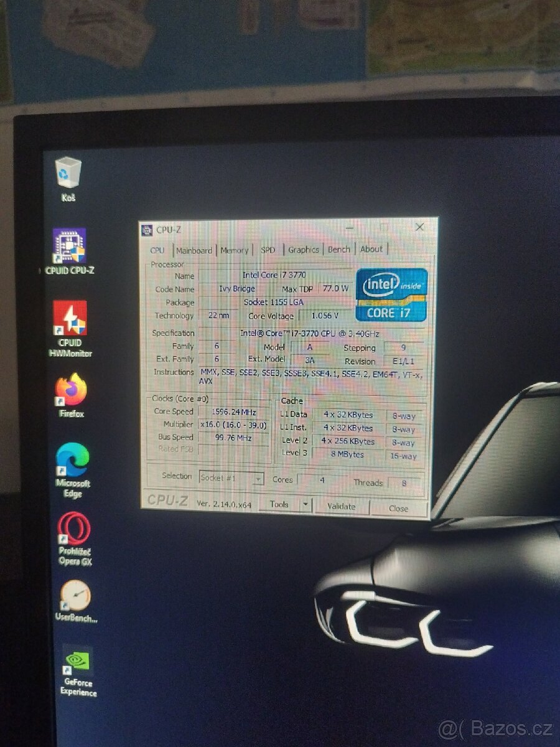Click the Level 2 value 4 x 256 KBytes
Screen dimensions: 560x747
click(x=348, y=441)
